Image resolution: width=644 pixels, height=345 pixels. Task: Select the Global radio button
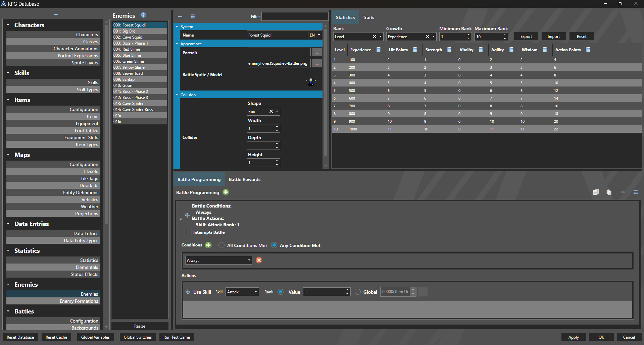coord(358,292)
